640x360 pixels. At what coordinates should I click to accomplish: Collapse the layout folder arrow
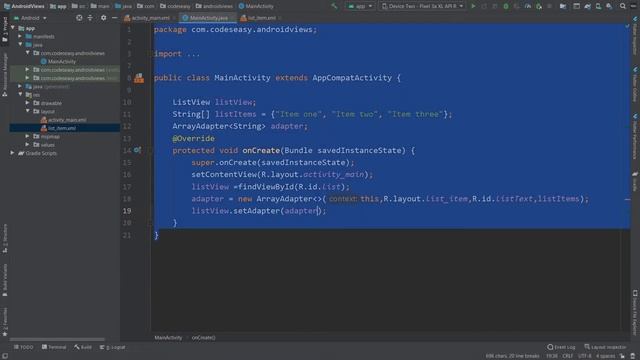pos(28,111)
